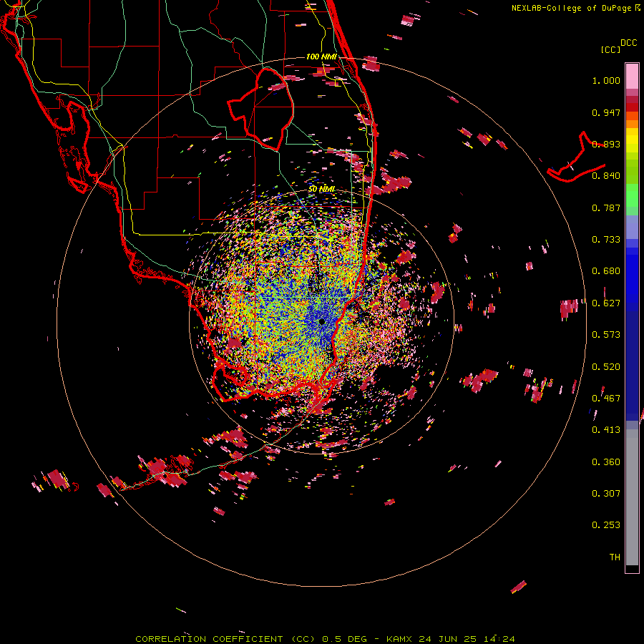644x644 pixels.
Task: Click the 0.733 scale value
Action: coord(606,240)
